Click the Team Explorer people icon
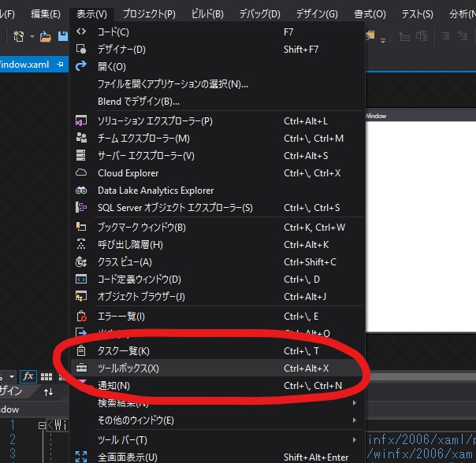 pyautogui.click(x=81, y=138)
